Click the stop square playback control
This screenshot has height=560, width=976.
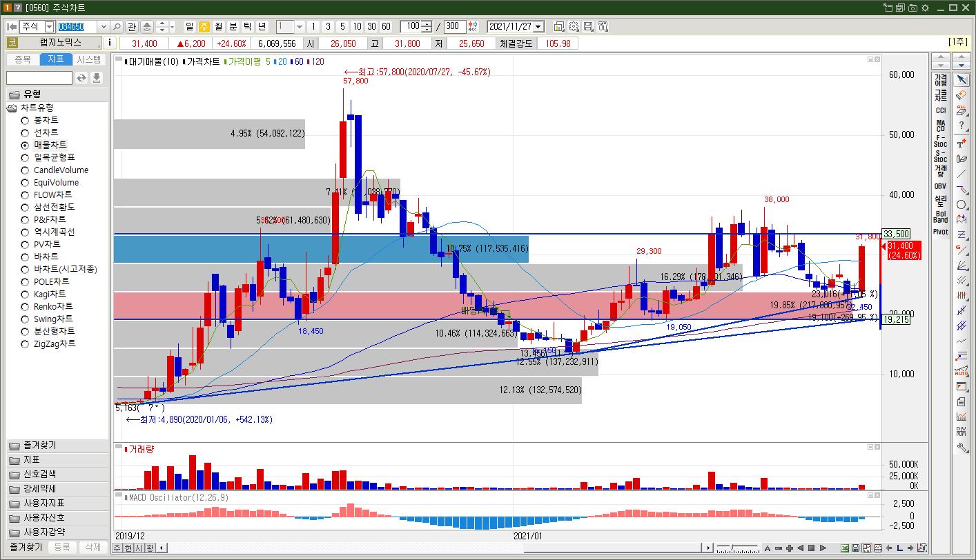pos(812,548)
